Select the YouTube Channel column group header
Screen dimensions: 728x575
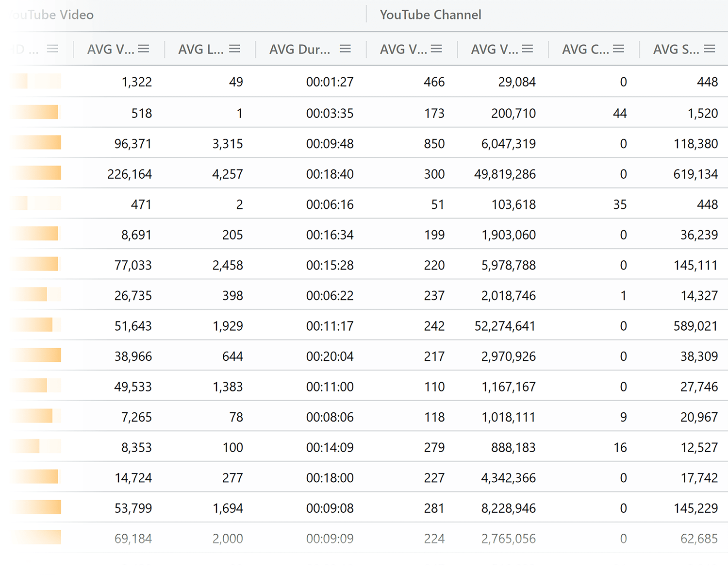430,15
